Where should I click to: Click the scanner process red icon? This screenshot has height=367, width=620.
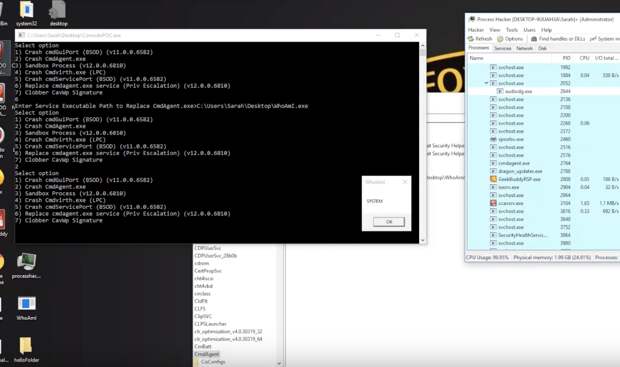pos(493,203)
